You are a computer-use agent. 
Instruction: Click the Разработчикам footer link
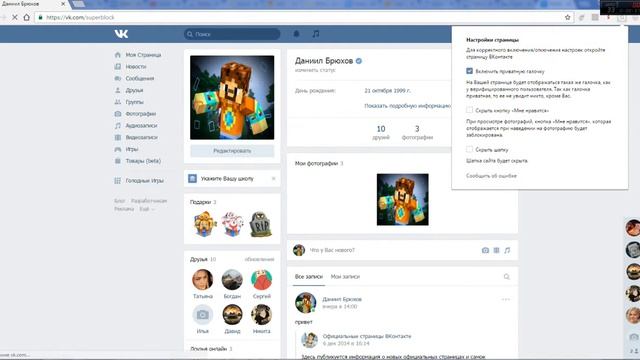coord(149,201)
